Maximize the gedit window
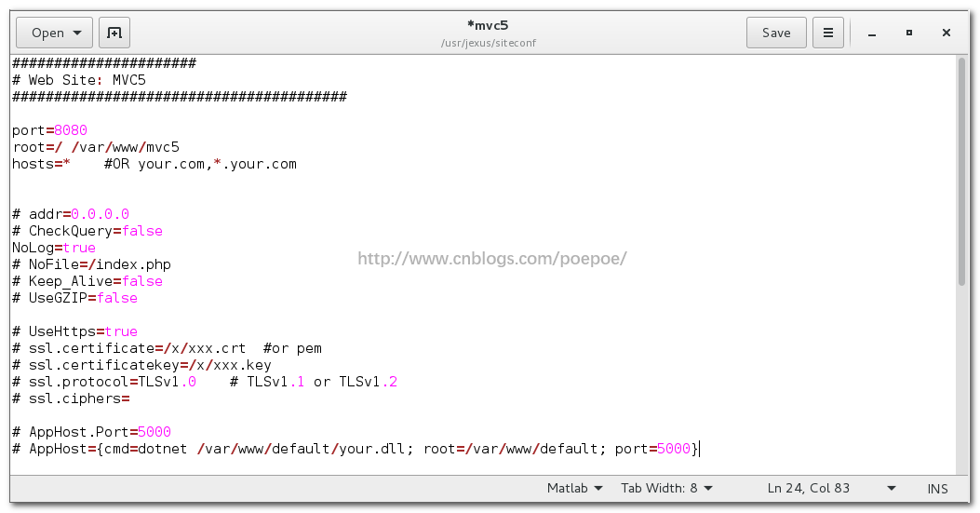This screenshot has height=513, width=980. pos(909,33)
